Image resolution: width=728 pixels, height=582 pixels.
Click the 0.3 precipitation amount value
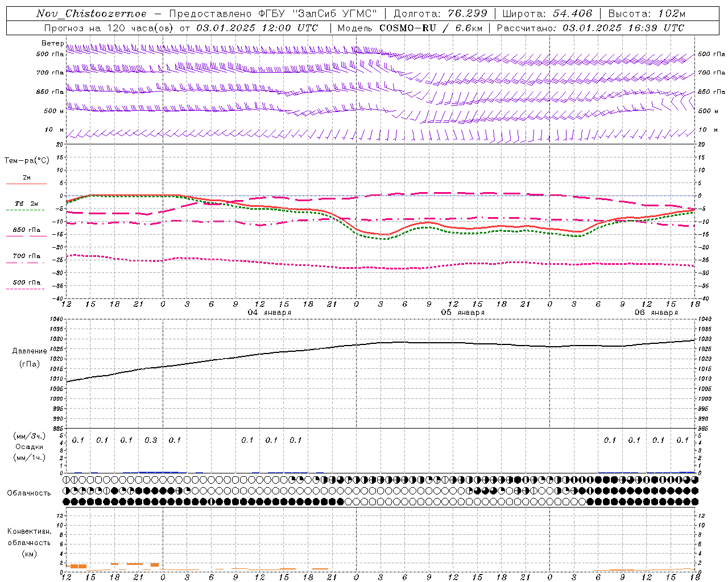[x=151, y=440]
